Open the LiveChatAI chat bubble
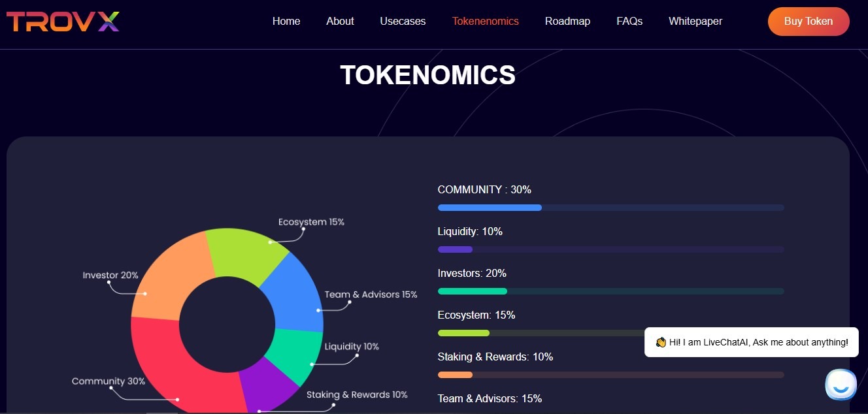Screen dimensions: 868x414 [841, 385]
